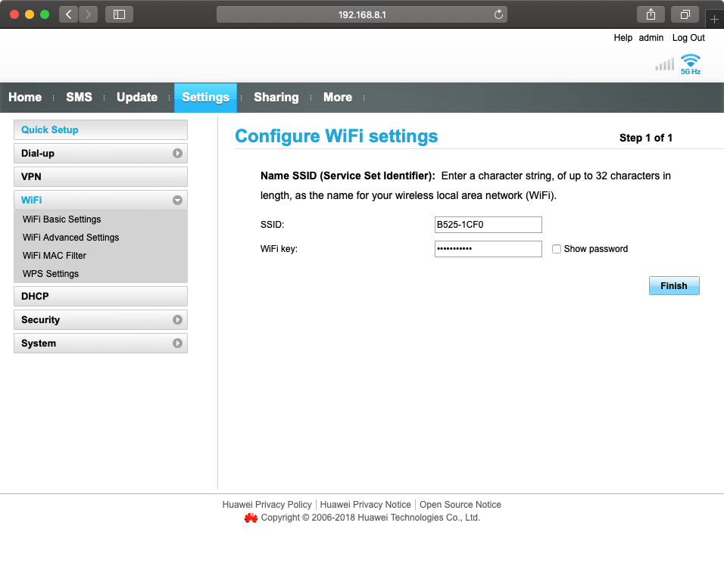Click the Finish button
This screenshot has width=724, height=588.
point(673,286)
